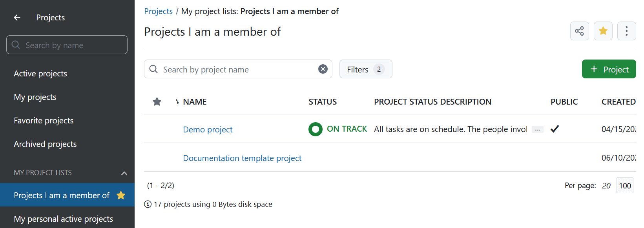The image size is (644, 228).
Task: Click the share icon button
Action: click(579, 31)
